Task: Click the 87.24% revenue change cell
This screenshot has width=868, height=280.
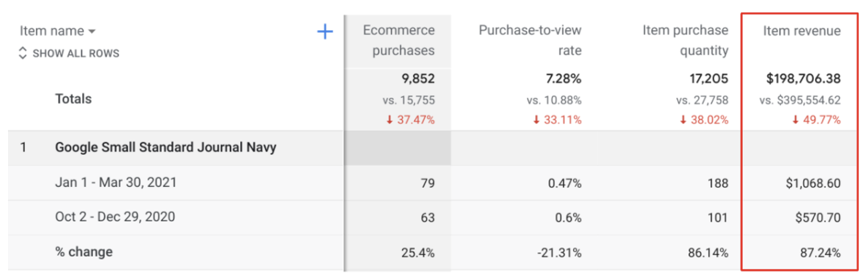Action: (820, 253)
